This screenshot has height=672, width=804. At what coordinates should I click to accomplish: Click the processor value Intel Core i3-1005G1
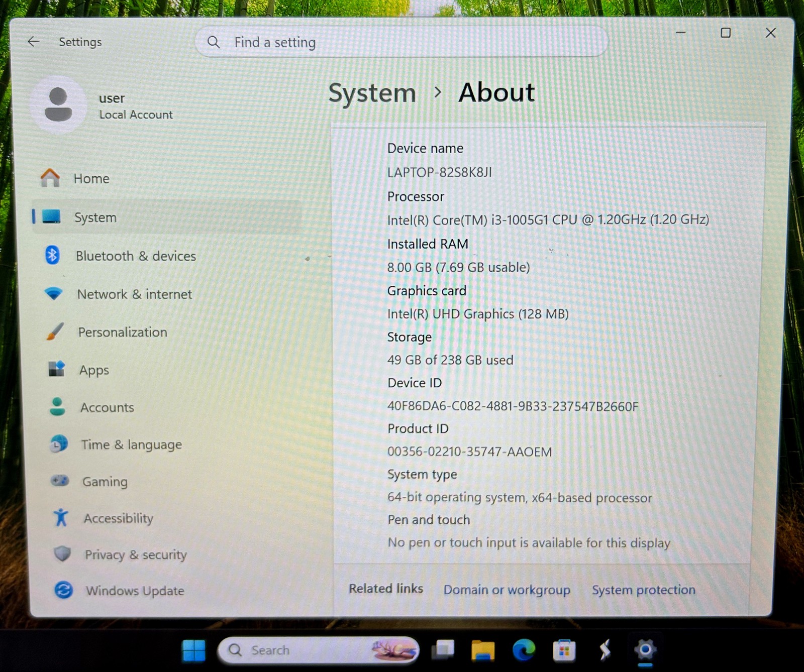[x=548, y=219]
